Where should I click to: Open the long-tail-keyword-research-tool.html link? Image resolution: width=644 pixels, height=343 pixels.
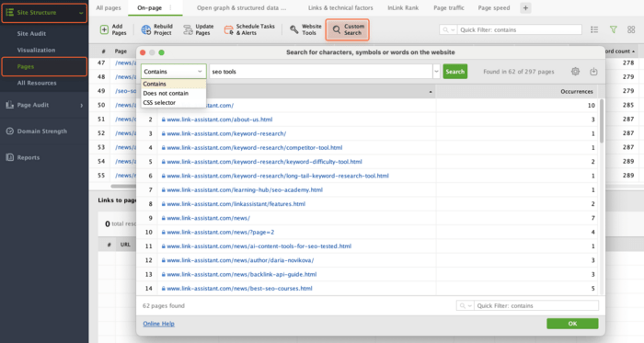tap(278, 176)
